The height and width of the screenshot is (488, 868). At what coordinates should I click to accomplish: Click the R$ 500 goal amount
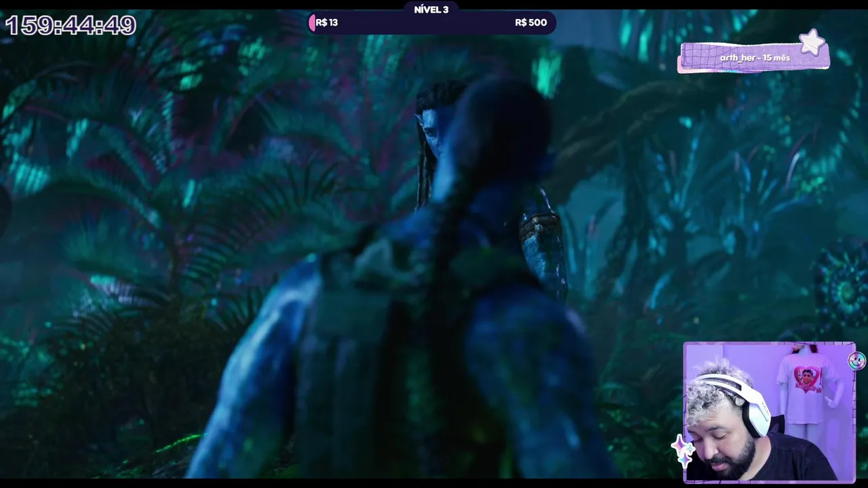click(531, 22)
